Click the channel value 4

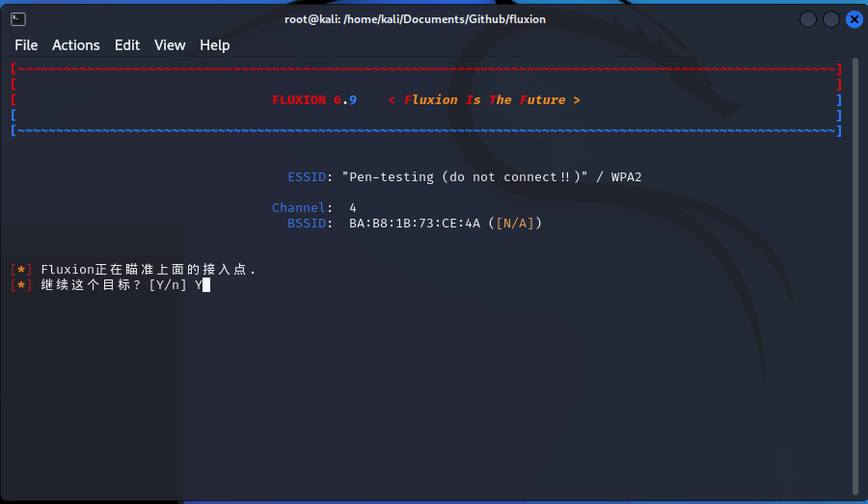click(353, 208)
